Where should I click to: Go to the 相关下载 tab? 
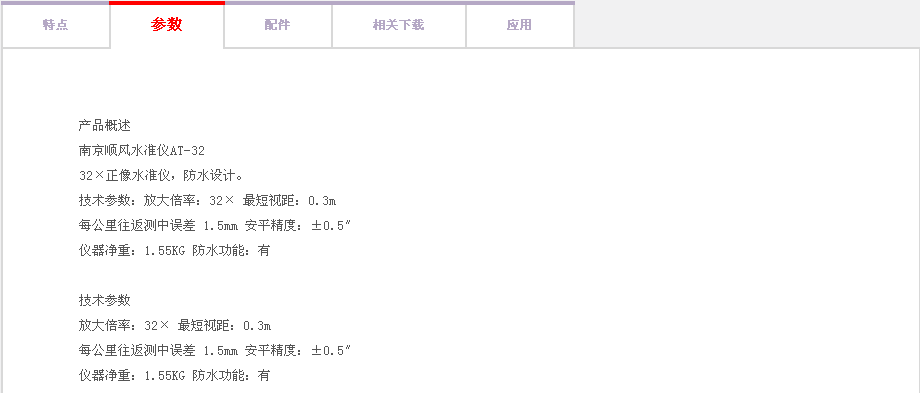pos(398,25)
